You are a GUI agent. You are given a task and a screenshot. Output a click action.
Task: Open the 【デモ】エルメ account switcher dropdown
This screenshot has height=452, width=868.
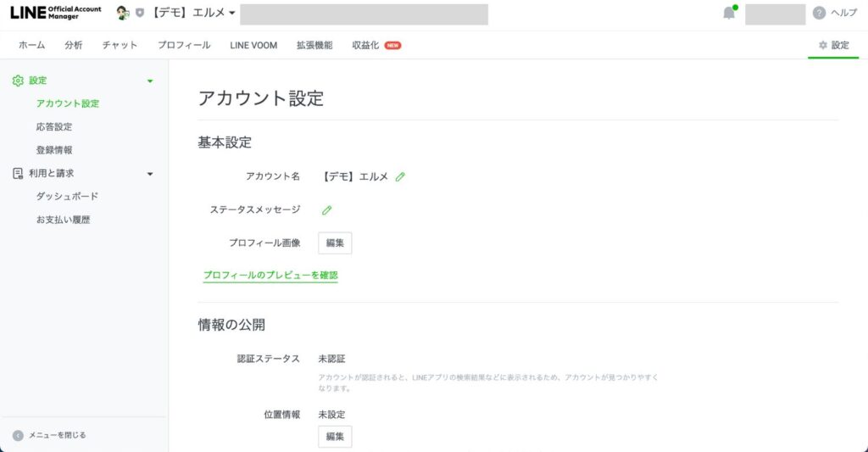click(x=193, y=13)
